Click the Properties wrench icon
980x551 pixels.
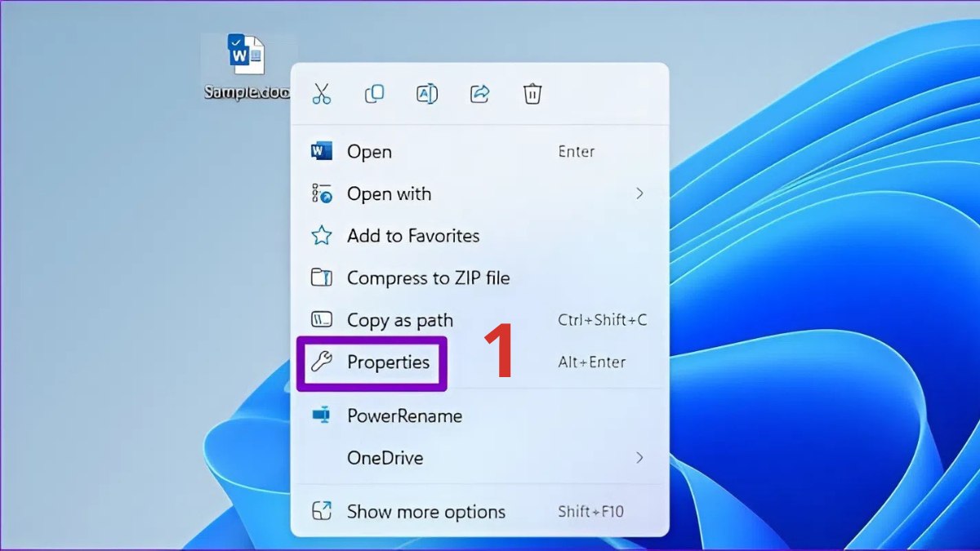[321, 362]
